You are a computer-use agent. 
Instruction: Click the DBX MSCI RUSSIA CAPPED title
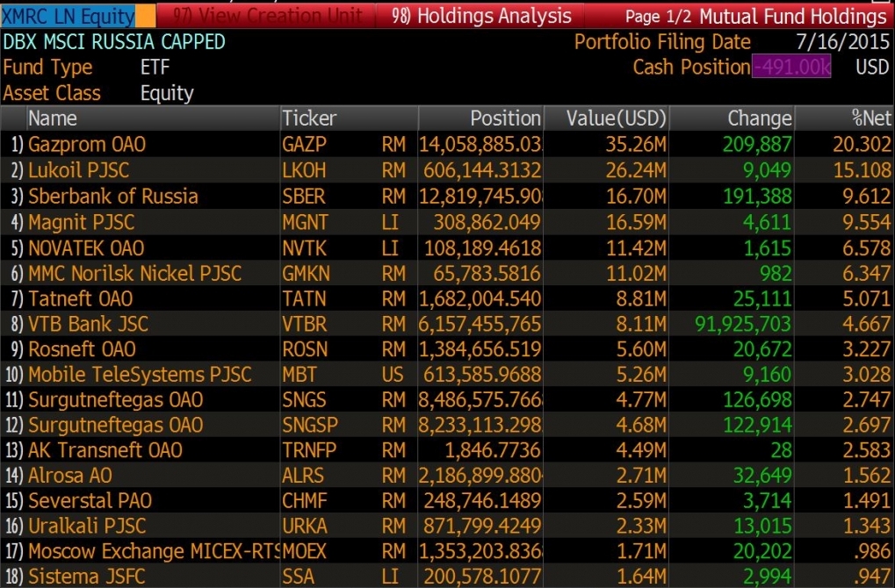[x=114, y=41]
